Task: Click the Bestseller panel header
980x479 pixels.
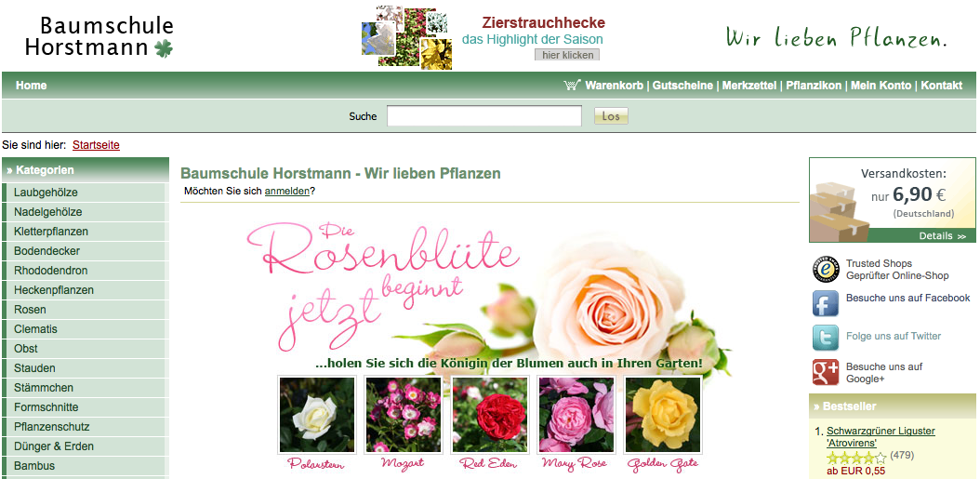Action: (893, 406)
